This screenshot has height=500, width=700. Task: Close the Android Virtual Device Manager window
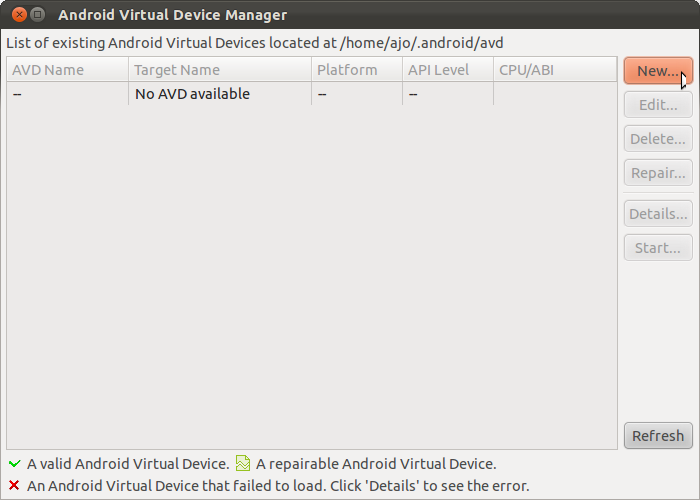(19, 15)
